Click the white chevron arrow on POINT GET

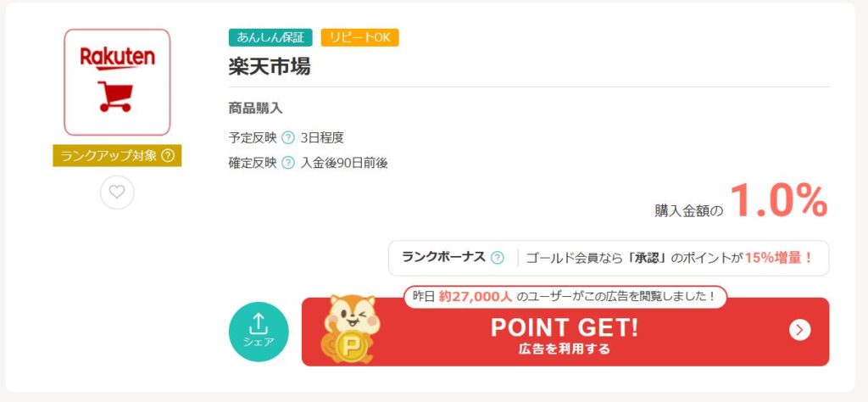coord(799,330)
